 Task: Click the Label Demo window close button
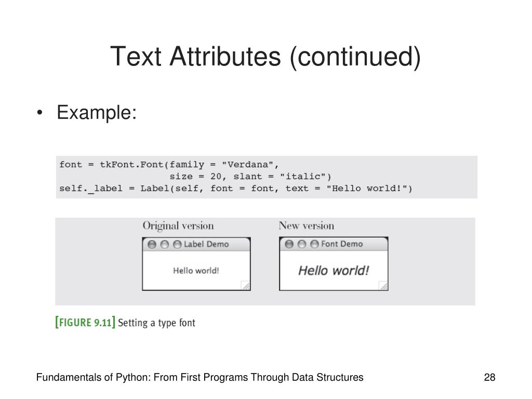pyautogui.click(x=152, y=244)
